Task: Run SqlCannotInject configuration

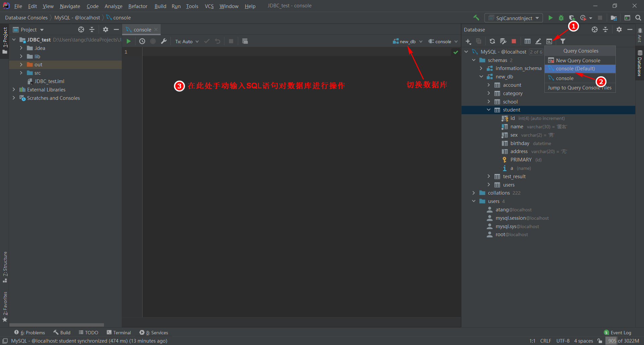Action: [550, 18]
